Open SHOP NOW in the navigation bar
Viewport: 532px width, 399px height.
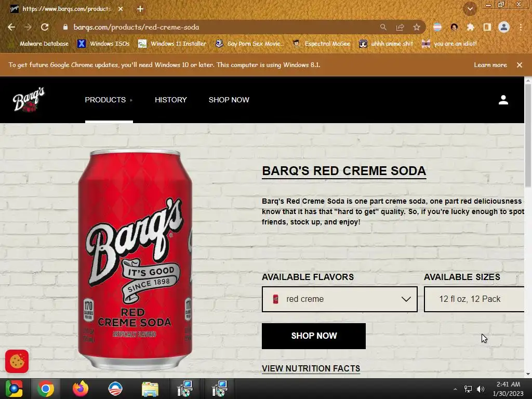(x=229, y=100)
